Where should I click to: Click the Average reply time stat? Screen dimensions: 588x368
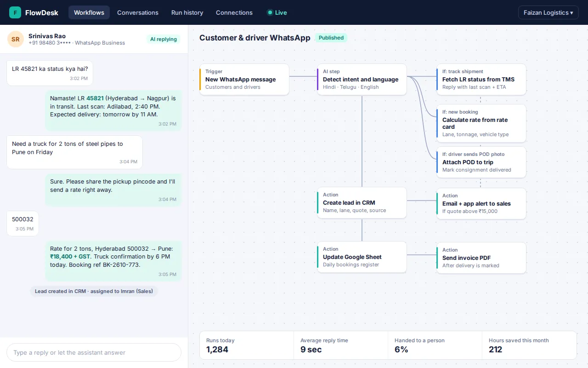(x=341, y=345)
